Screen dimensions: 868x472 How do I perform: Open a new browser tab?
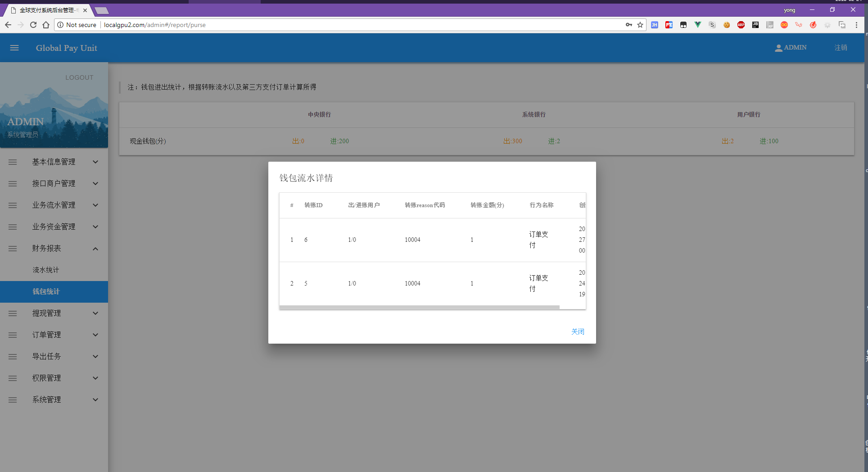102,10
